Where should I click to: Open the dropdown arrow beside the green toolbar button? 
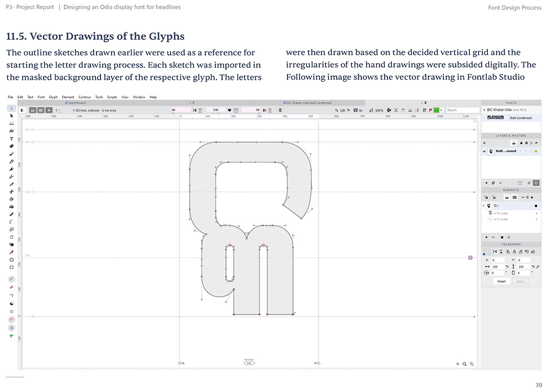pos(441,110)
